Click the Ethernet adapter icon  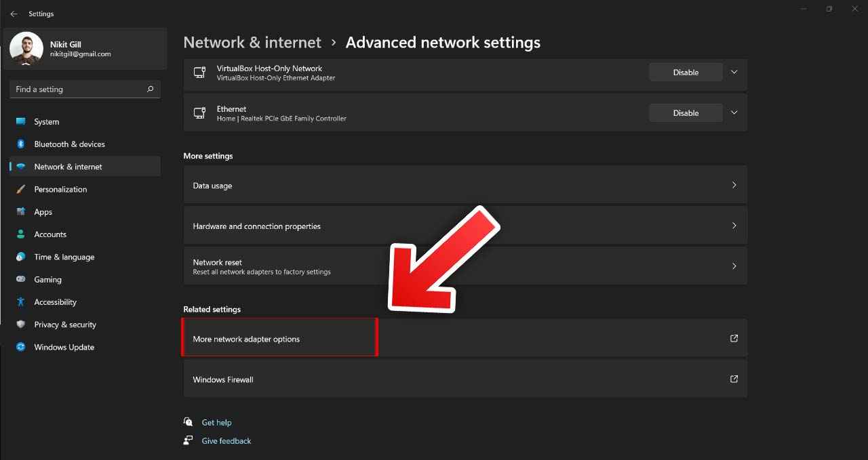[x=199, y=113]
